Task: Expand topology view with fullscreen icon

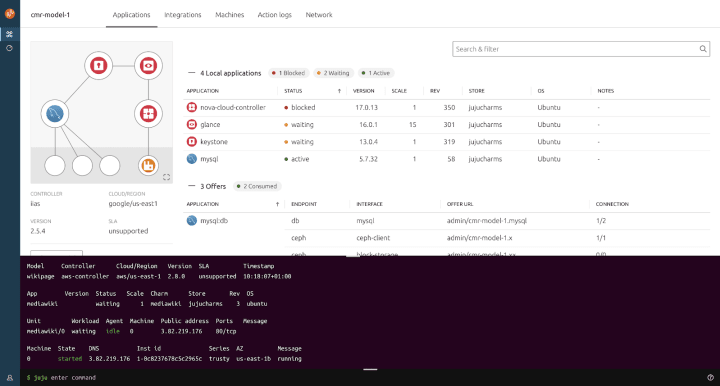Action: 166,177
